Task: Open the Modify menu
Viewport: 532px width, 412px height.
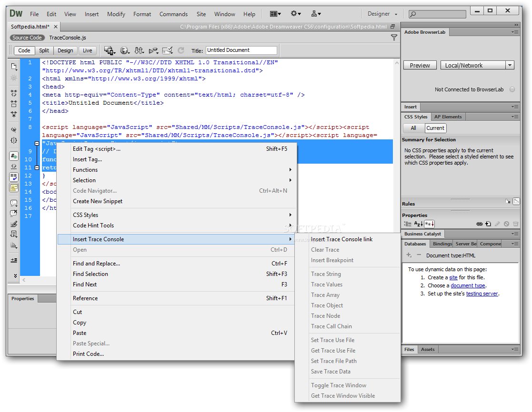Action: coord(116,14)
